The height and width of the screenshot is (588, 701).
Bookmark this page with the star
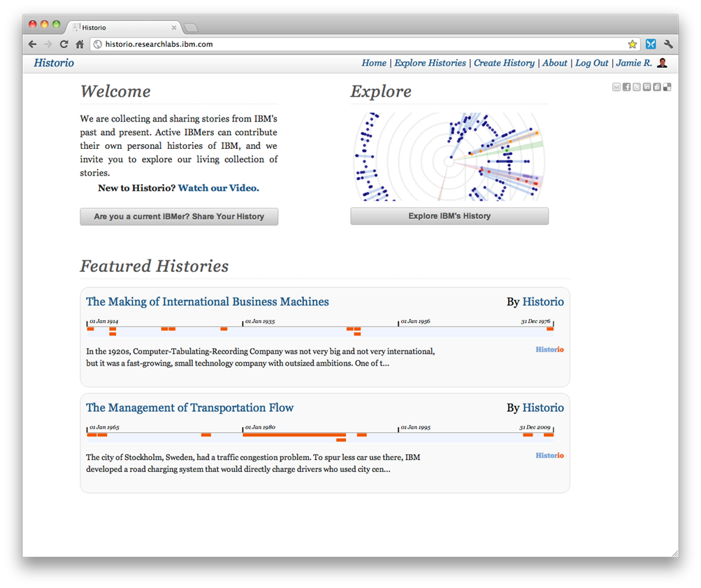point(632,44)
